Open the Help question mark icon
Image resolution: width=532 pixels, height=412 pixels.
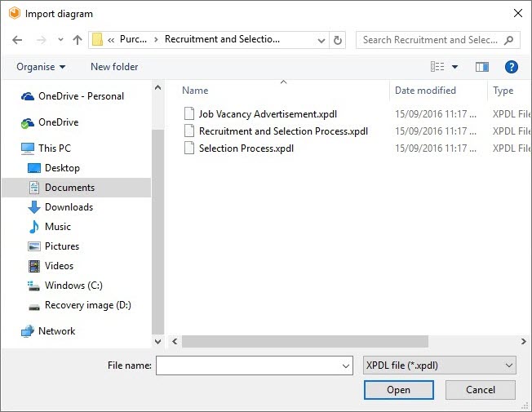click(512, 67)
